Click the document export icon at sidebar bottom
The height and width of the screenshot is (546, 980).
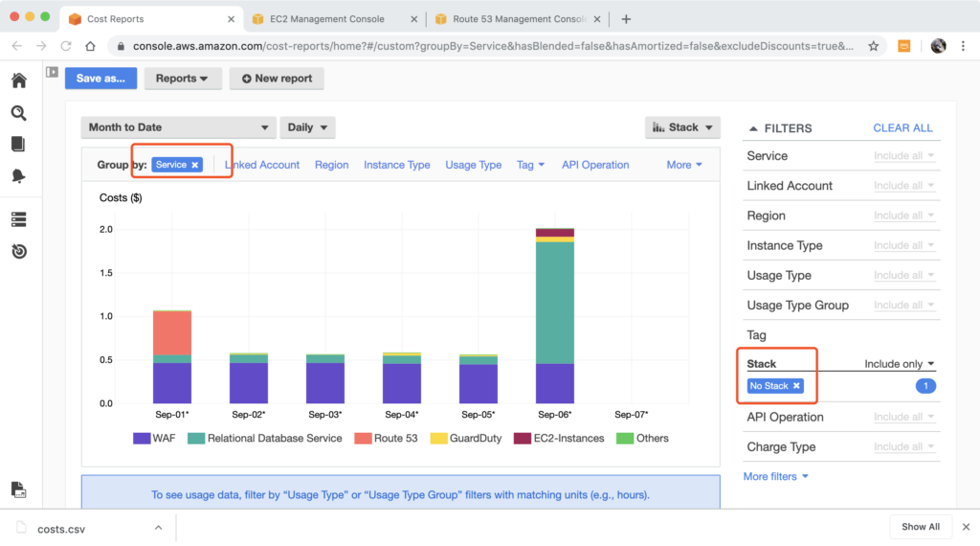[x=18, y=489]
